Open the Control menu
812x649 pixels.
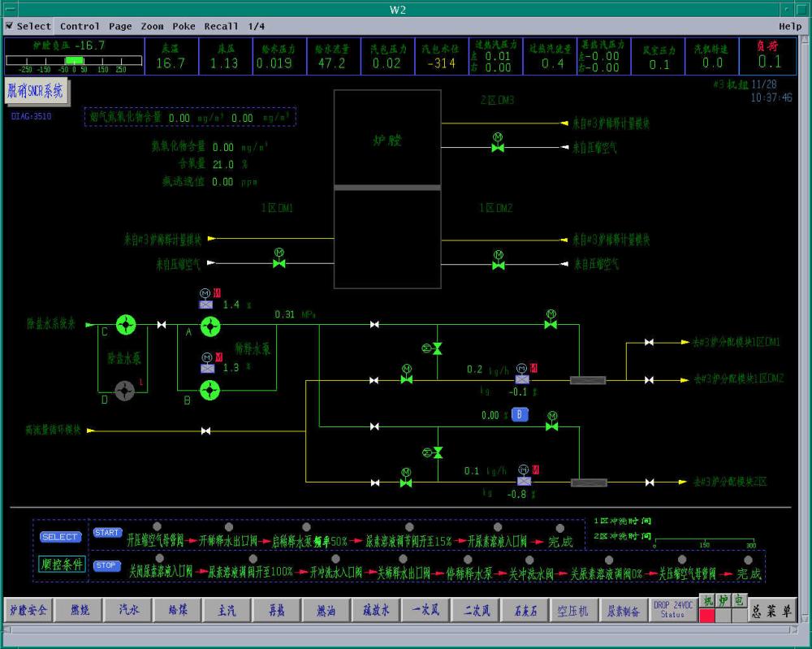click(80, 26)
